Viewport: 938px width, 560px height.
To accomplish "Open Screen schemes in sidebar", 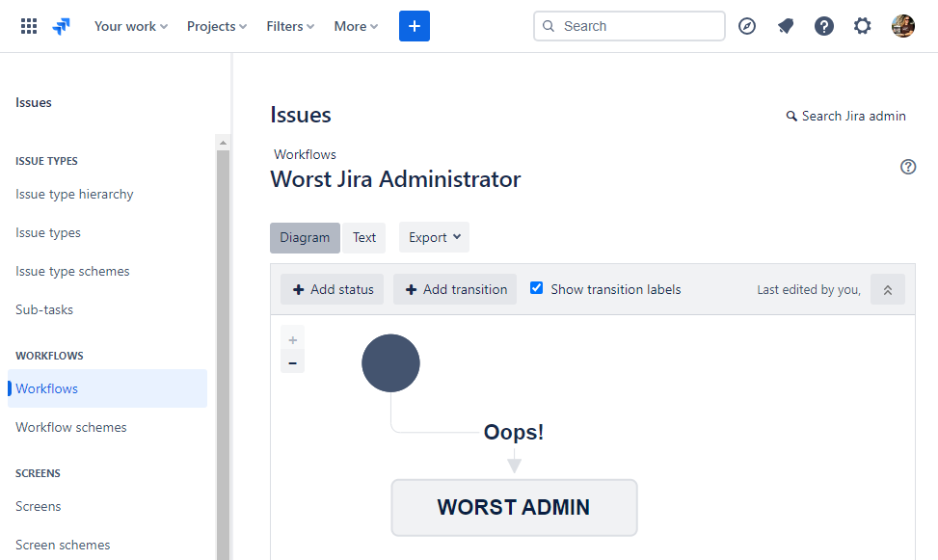I will [63, 545].
